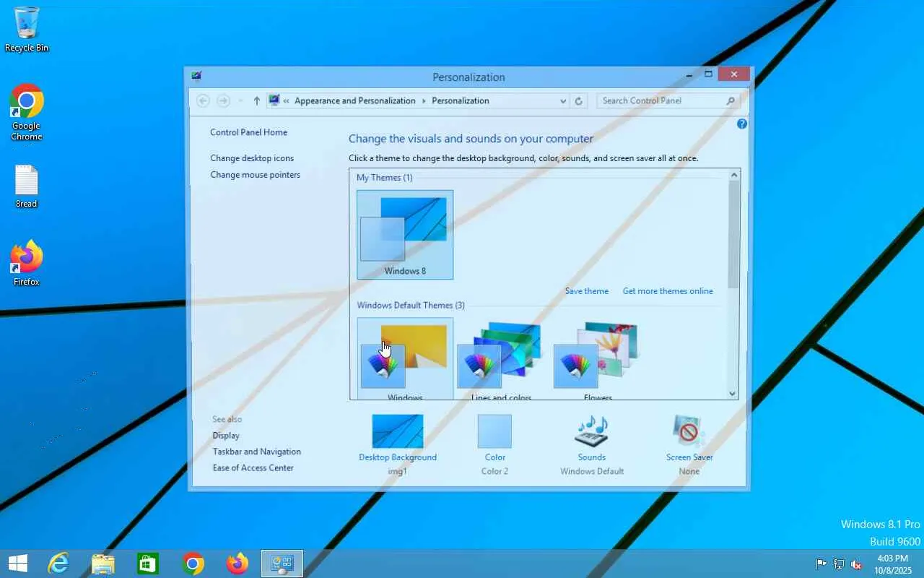Refresh the Personalization page
Viewport: 924px width, 578px height.
(x=578, y=101)
